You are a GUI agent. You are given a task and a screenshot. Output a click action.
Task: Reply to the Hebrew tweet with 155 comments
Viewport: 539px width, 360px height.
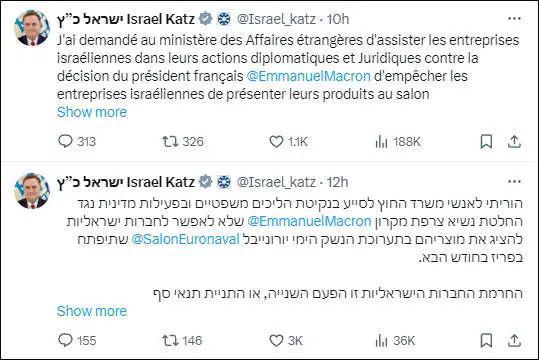coord(77,340)
